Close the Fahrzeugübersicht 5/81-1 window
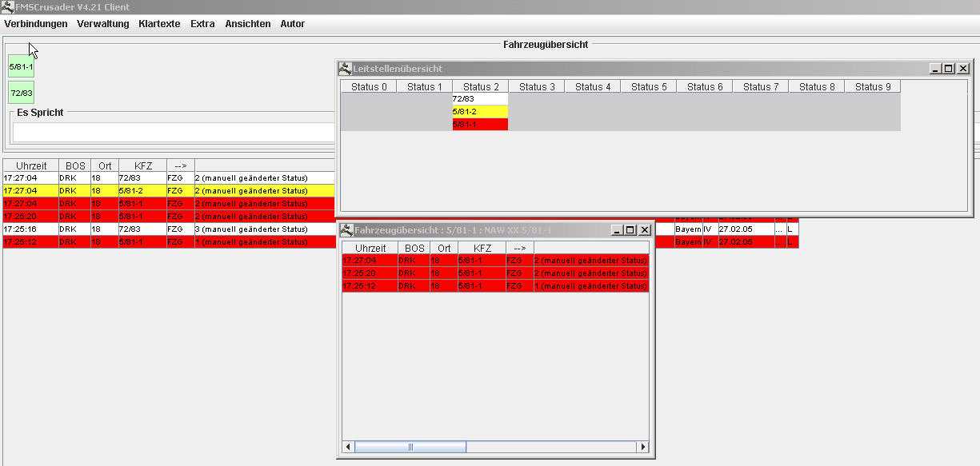 644,230
